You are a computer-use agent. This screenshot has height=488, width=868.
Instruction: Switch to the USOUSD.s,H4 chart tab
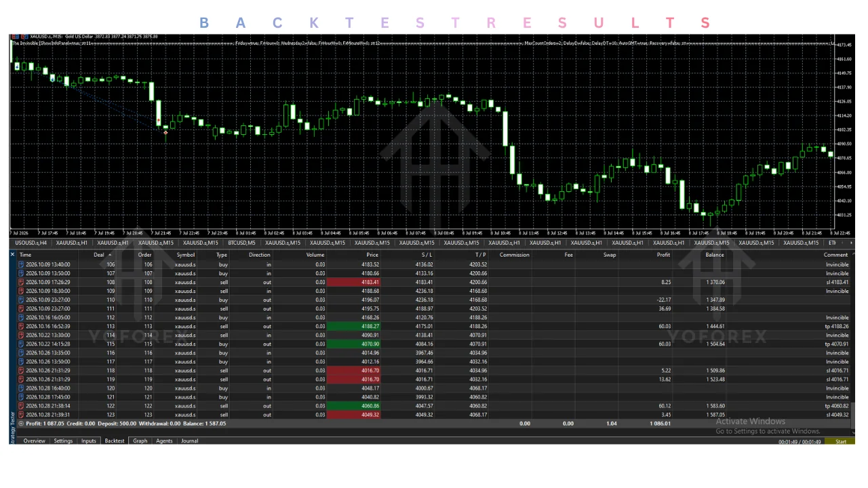pyautogui.click(x=31, y=243)
